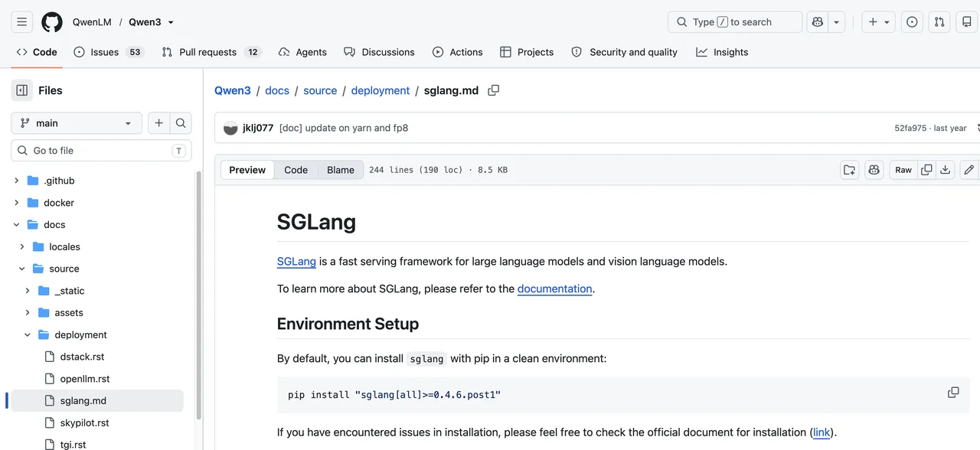Copy the pip install command
The height and width of the screenshot is (450, 980).
click(953, 393)
